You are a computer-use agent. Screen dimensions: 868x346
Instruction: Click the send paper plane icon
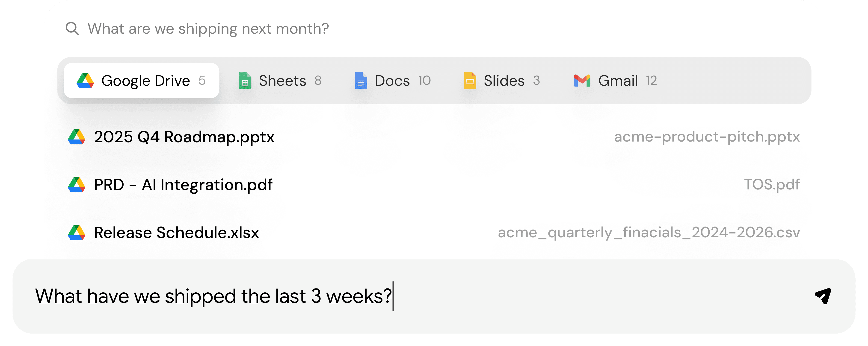point(823,296)
